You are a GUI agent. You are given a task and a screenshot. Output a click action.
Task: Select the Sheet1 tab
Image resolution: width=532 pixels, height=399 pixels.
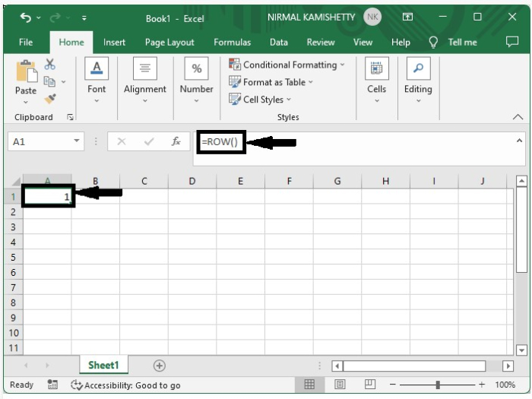tap(103, 365)
